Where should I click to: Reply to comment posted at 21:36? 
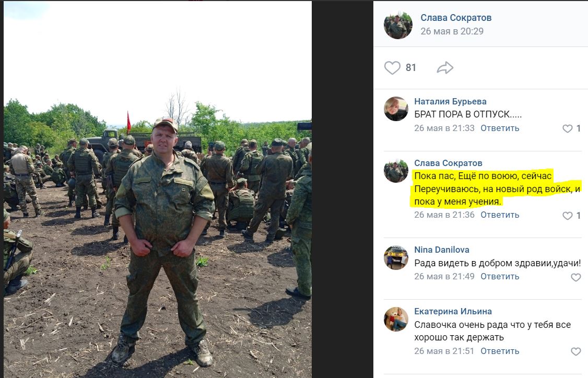coord(500,215)
